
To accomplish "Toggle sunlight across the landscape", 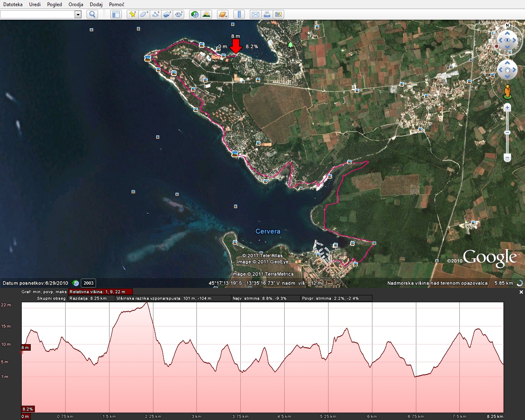I will (206, 14).
